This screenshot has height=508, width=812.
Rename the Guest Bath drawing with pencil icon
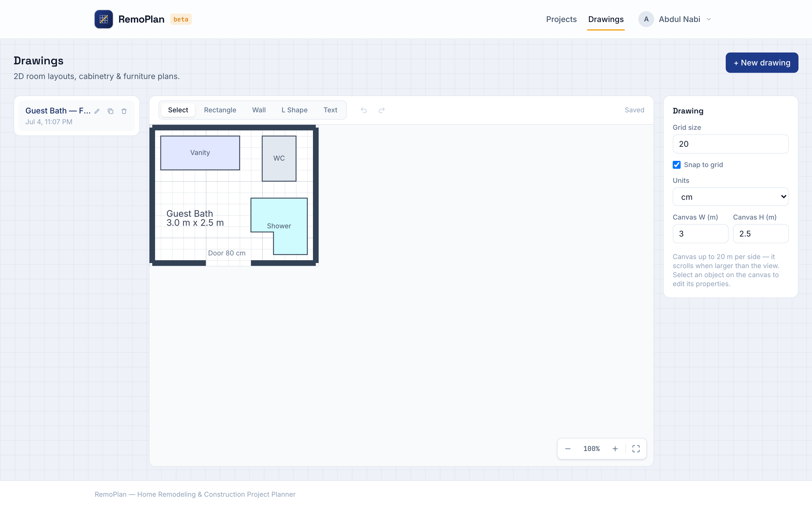coord(97,111)
